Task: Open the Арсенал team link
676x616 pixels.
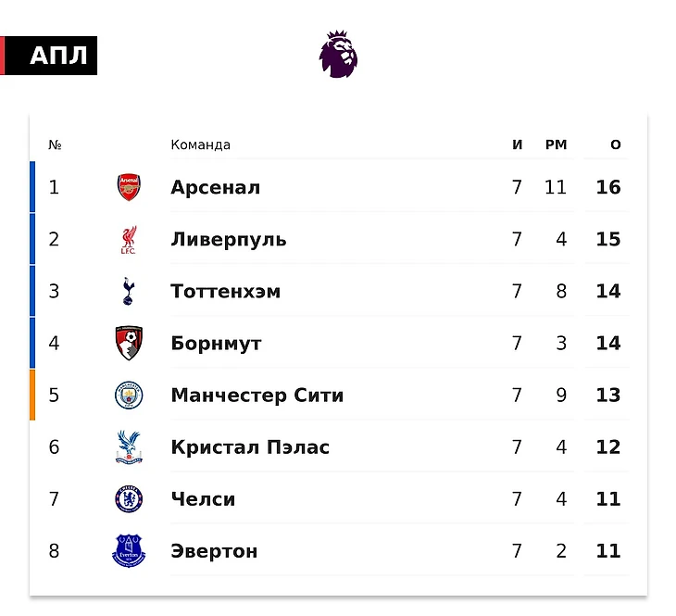Action: 215,187
